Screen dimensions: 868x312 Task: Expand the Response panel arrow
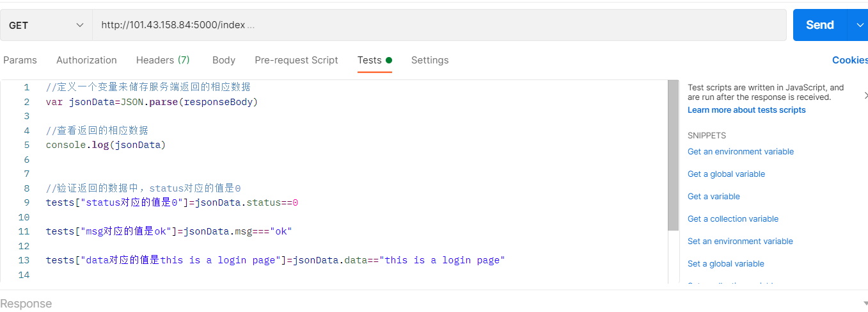coord(865,304)
